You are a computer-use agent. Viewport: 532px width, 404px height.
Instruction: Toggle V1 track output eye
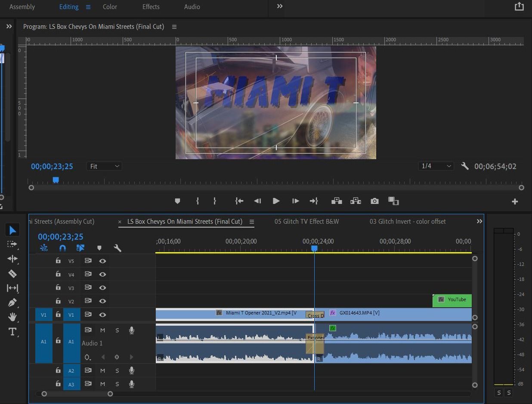pos(102,315)
